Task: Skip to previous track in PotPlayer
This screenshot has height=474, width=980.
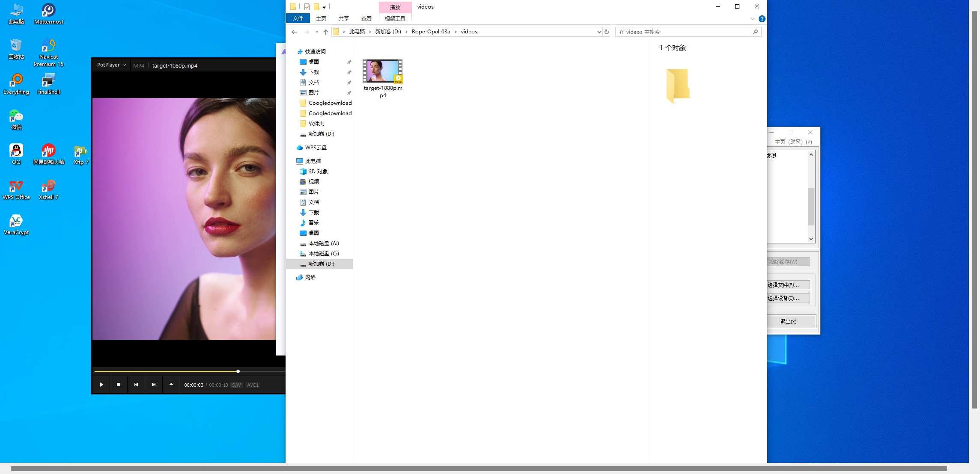Action: click(136, 385)
